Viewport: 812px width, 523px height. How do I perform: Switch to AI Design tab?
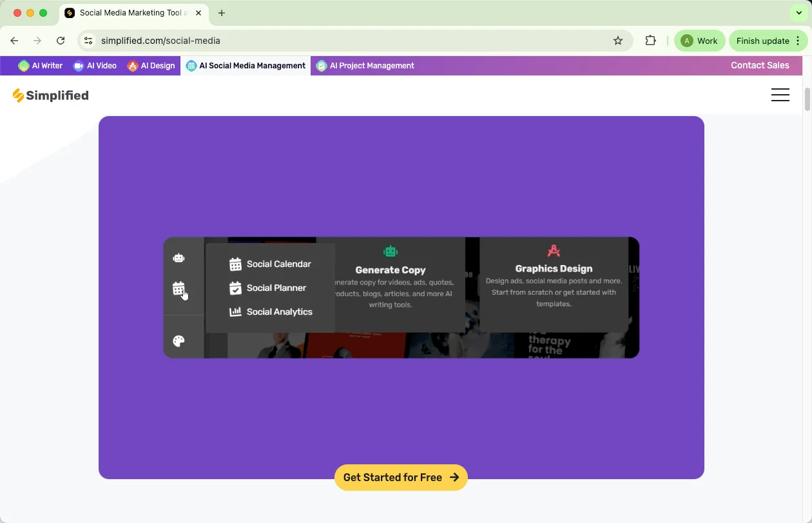pos(151,66)
